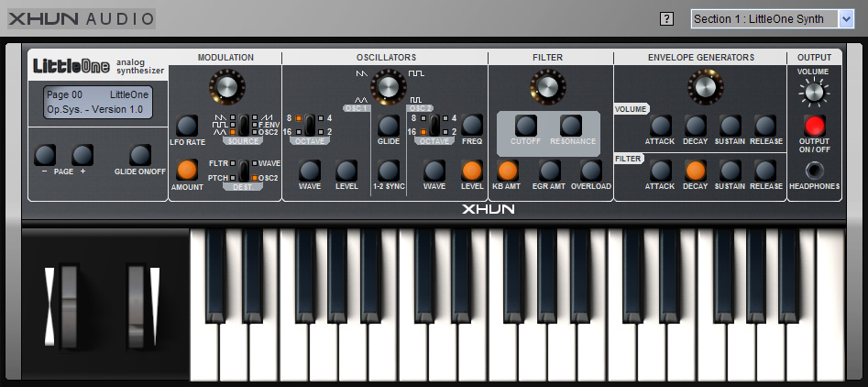Viewport: 868px width, 387px height.
Task: Select the Volume envelope Decay button
Action: point(696,127)
